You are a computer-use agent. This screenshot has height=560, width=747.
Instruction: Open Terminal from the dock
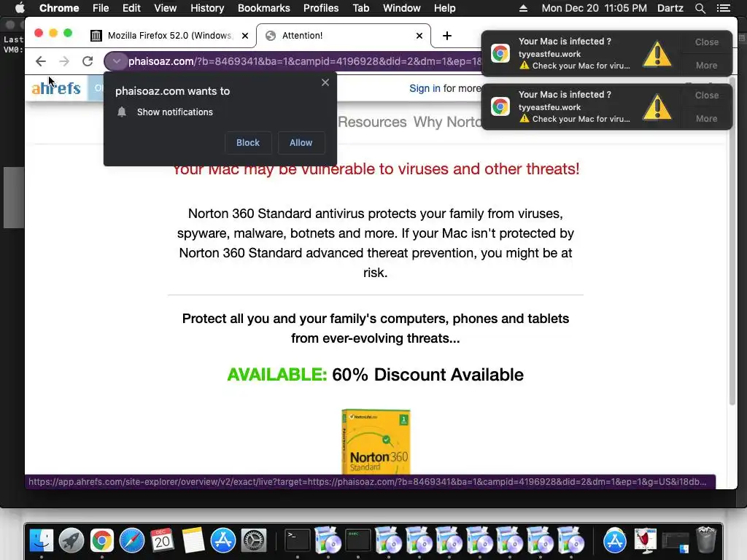pyautogui.click(x=298, y=540)
